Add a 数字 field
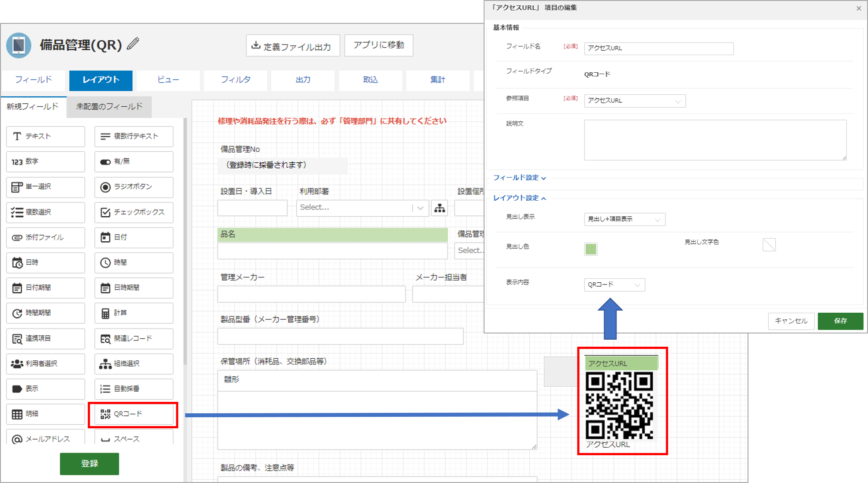The width and height of the screenshot is (868, 483). click(45, 161)
